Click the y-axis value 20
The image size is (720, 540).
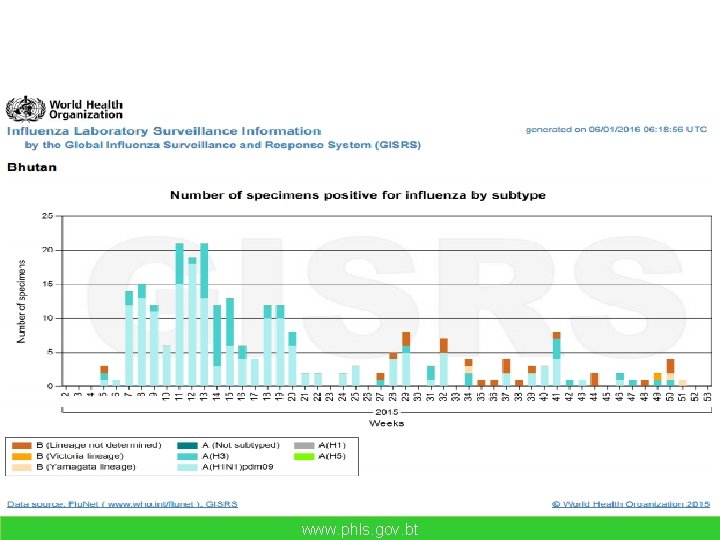(x=48, y=250)
